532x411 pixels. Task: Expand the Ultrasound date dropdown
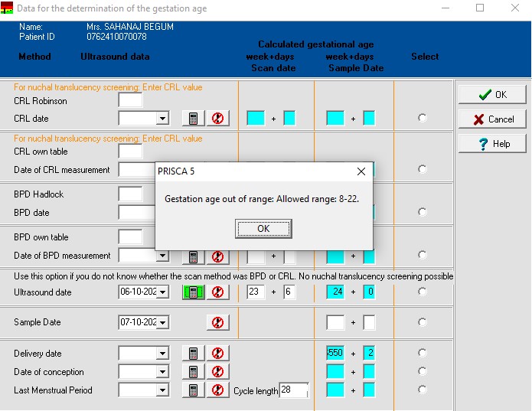162,292
